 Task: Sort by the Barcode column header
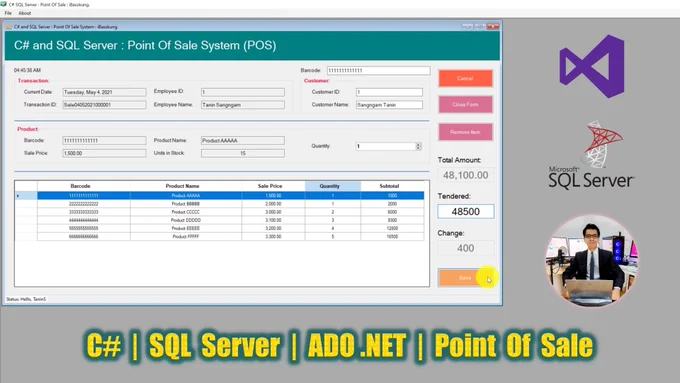click(x=83, y=186)
